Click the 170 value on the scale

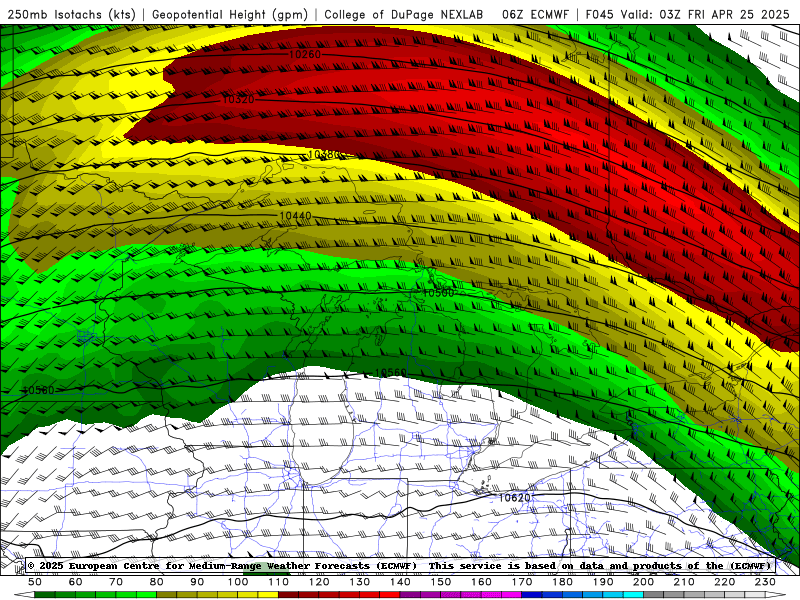click(x=522, y=582)
